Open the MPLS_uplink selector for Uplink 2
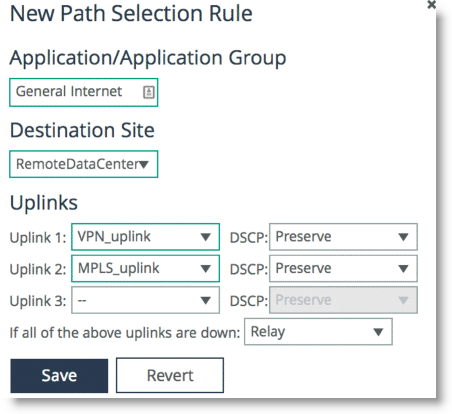This screenshot has width=452, height=414. pos(145,268)
